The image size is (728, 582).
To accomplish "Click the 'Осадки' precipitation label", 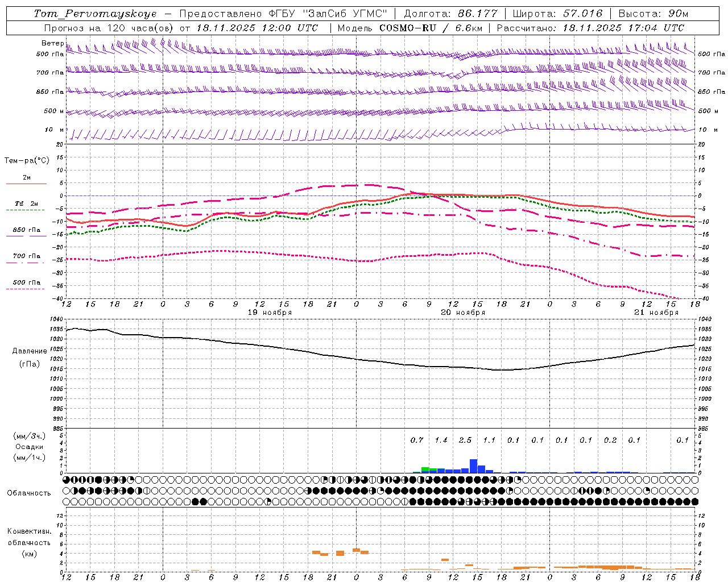I will click(x=30, y=447).
